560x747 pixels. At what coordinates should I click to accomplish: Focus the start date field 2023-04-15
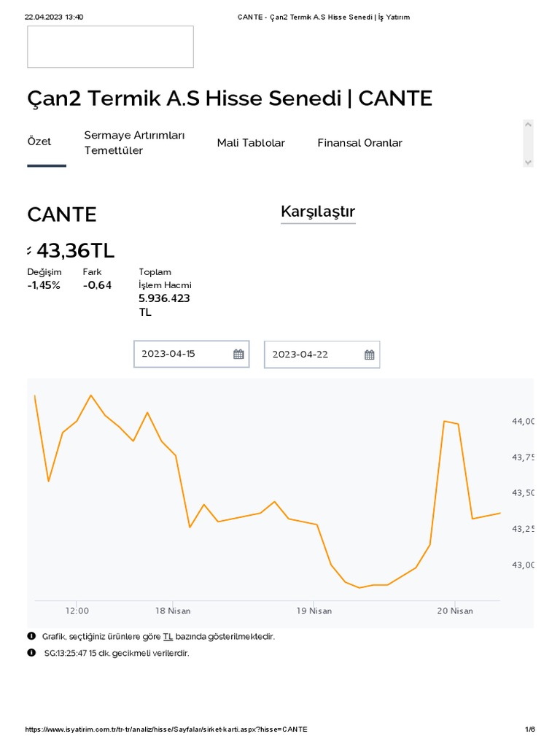tap(182, 354)
